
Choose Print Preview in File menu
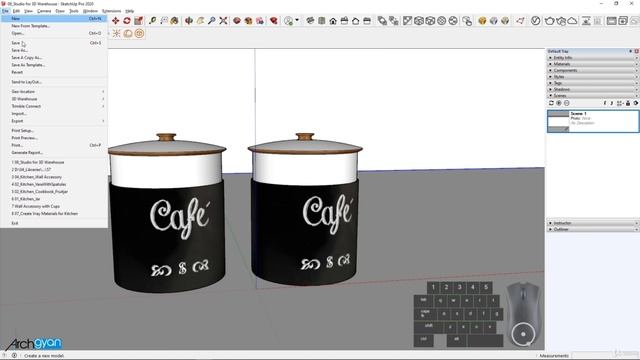click(54, 138)
